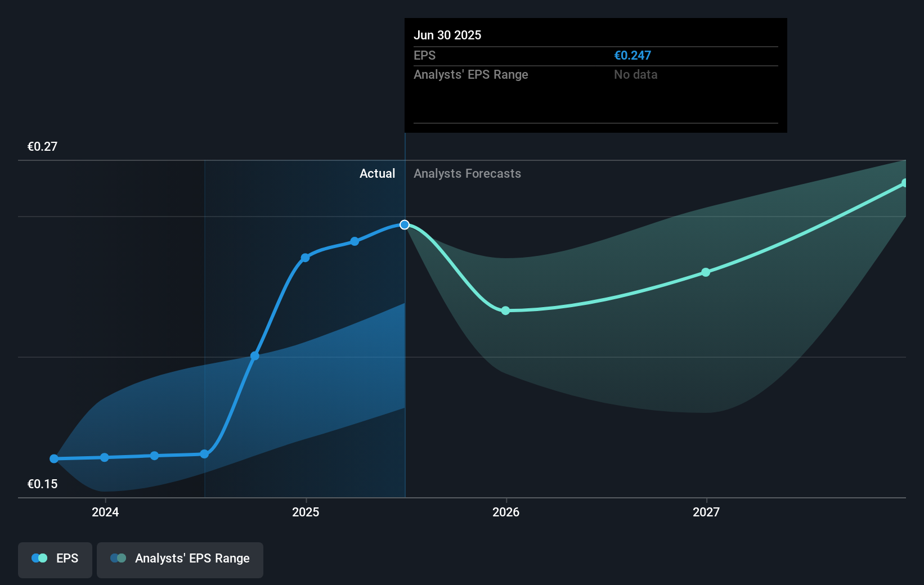Switch to the Analysts Forecasts section
The width and height of the screenshot is (924, 585).
467,173
